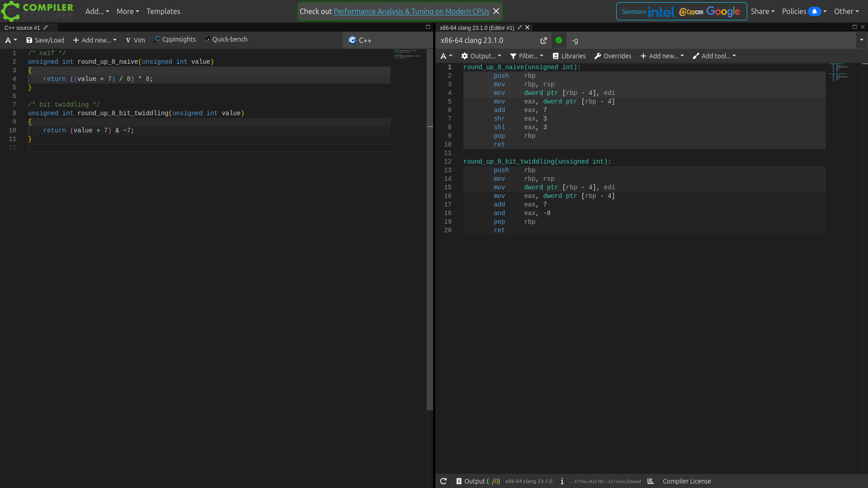Click the green compile status check
The image size is (868, 488).
point(559,40)
